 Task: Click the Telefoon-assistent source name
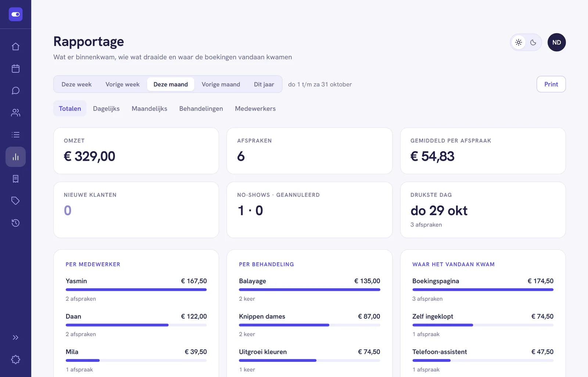point(440,352)
